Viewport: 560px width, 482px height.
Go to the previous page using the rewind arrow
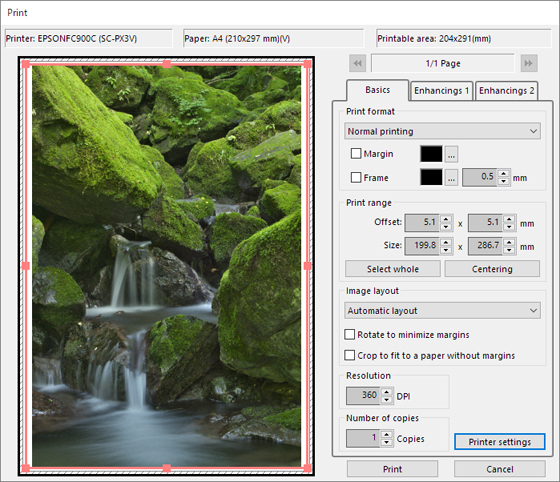pos(358,63)
